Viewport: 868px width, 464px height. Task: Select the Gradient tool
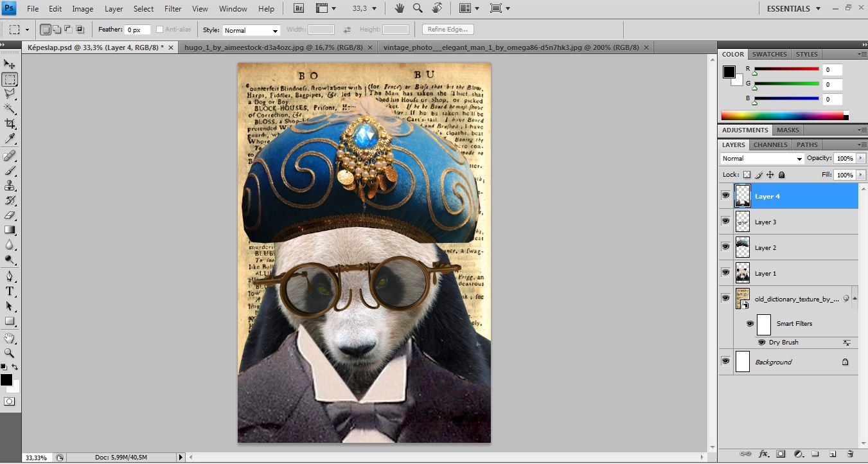tap(10, 230)
